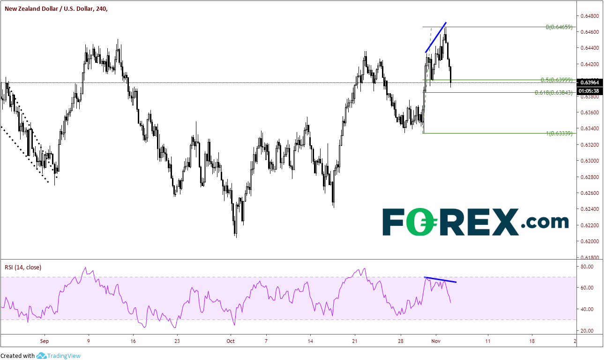Image resolution: width=606 pixels, height=364 pixels.
Task: Click the 0.62600 price axis label
Action: click(x=589, y=193)
